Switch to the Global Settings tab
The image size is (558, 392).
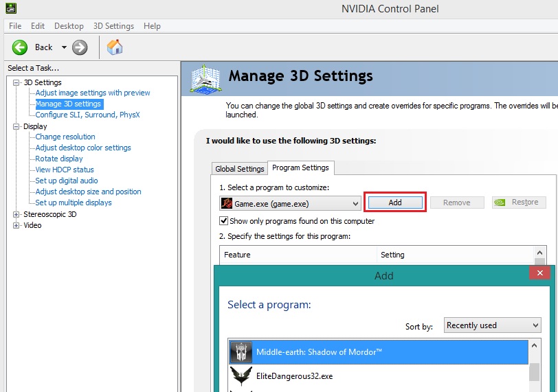240,169
